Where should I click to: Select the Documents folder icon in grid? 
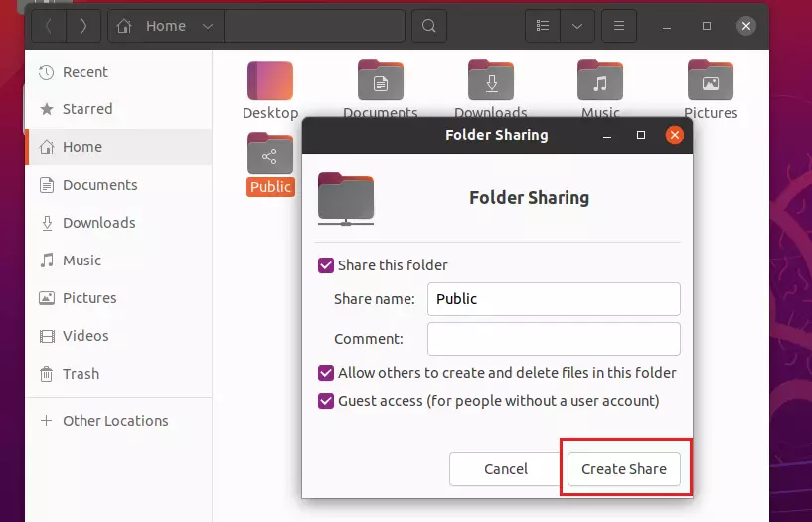[381, 81]
